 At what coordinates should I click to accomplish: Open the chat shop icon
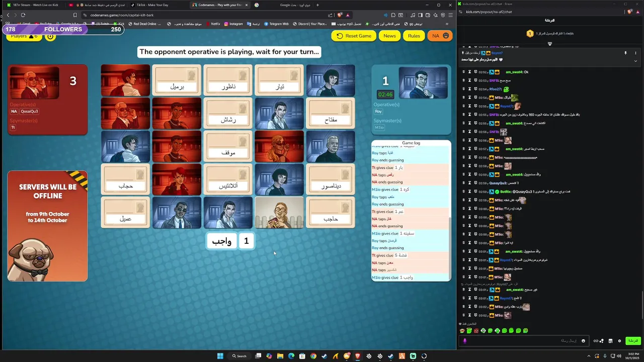point(610,341)
